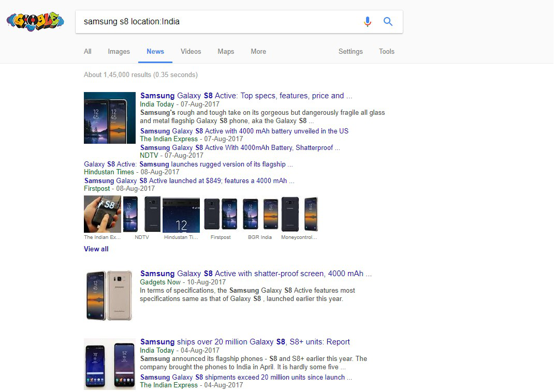This screenshot has width=554, height=392.
Task: Click The Indian Ex... carousel caption
Action: point(102,237)
